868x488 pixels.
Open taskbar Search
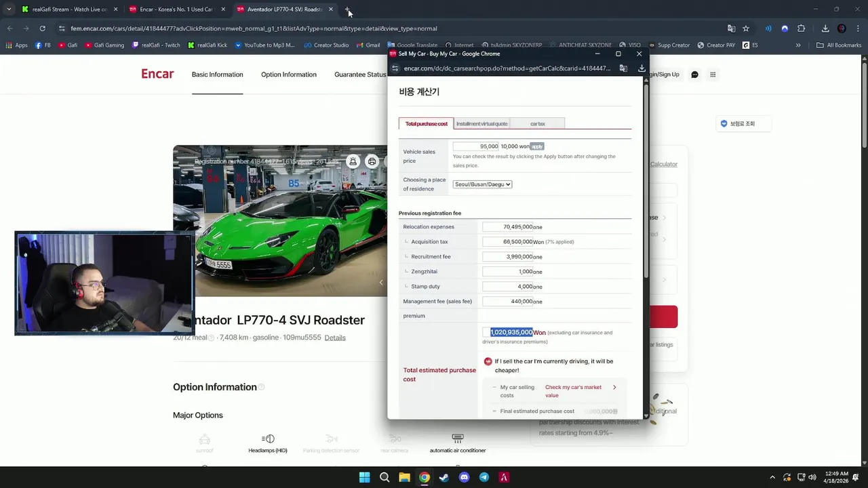384,477
